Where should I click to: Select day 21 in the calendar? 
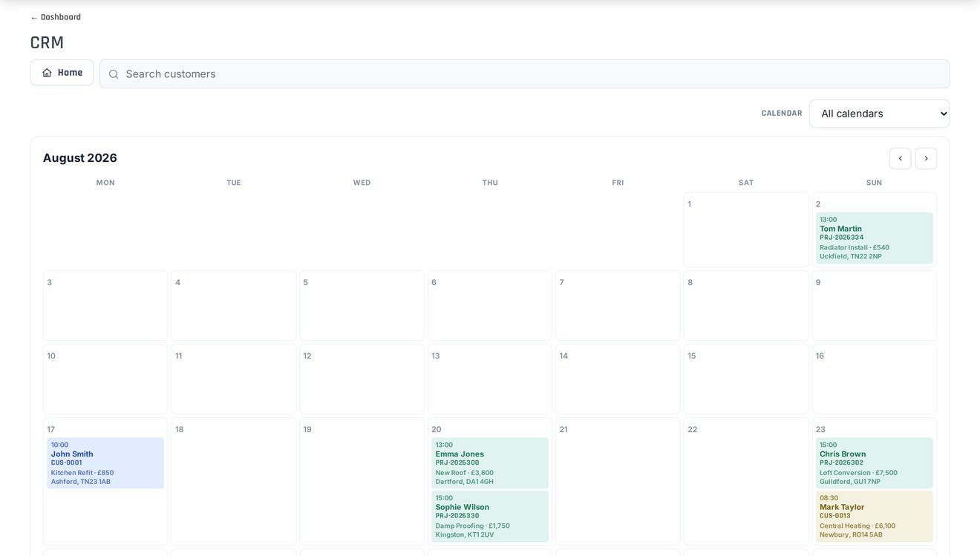coord(618,482)
